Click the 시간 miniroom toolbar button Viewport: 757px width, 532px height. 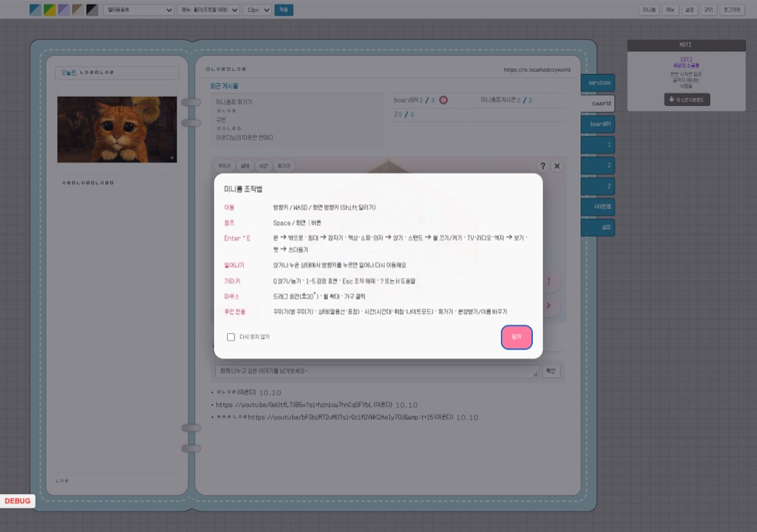coord(263,166)
